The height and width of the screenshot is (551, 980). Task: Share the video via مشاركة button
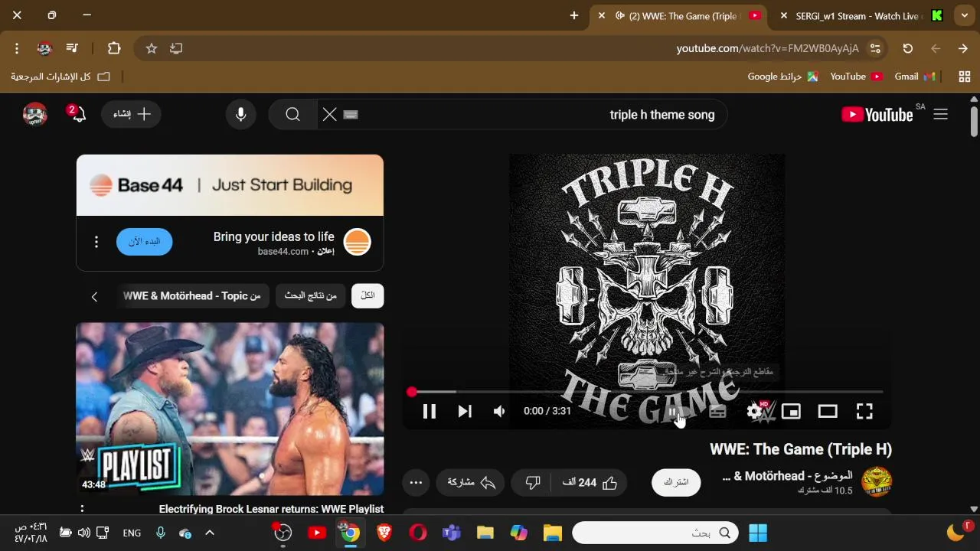coord(471,482)
